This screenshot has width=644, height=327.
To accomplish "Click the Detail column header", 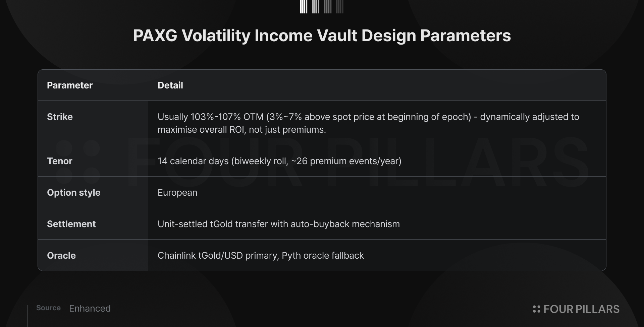I will pos(170,85).
